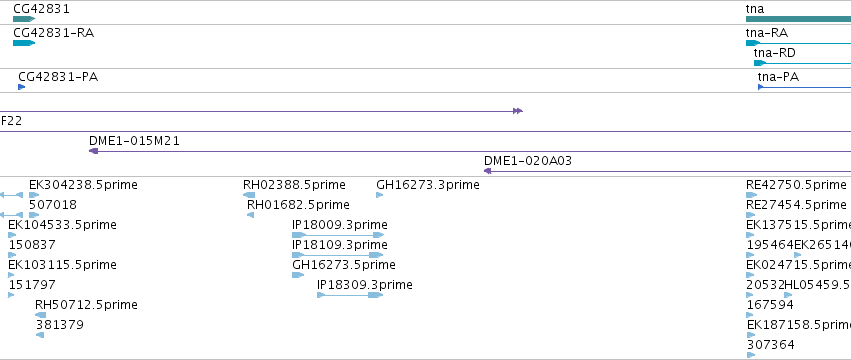Click the GH16273.3prime label
The height and width of the screenshot is (360, 851).
coord(428,185)
